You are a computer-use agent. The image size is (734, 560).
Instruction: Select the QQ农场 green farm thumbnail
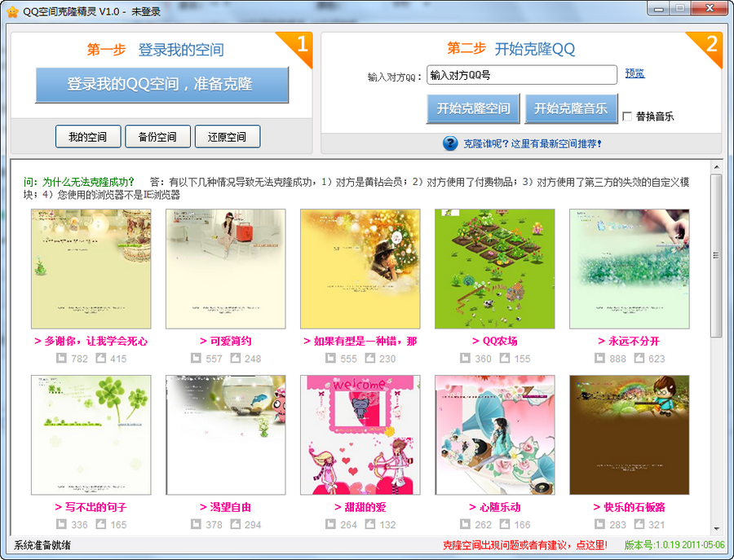pyautogui.click(x=495, y=269)
